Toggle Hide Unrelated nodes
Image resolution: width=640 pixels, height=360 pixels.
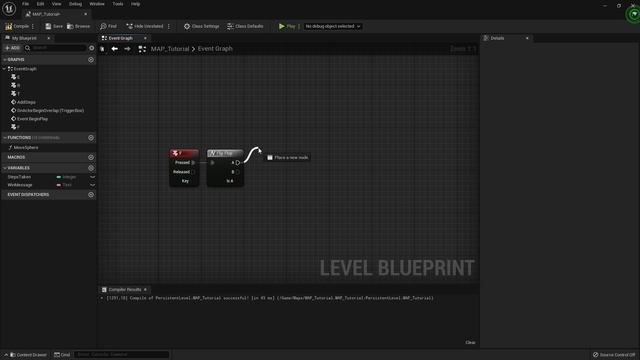point(144,26)
